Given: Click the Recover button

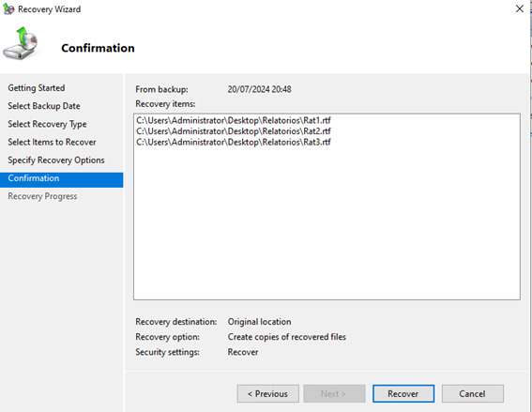Looking at the screenshot, I should tap(403, 393).
